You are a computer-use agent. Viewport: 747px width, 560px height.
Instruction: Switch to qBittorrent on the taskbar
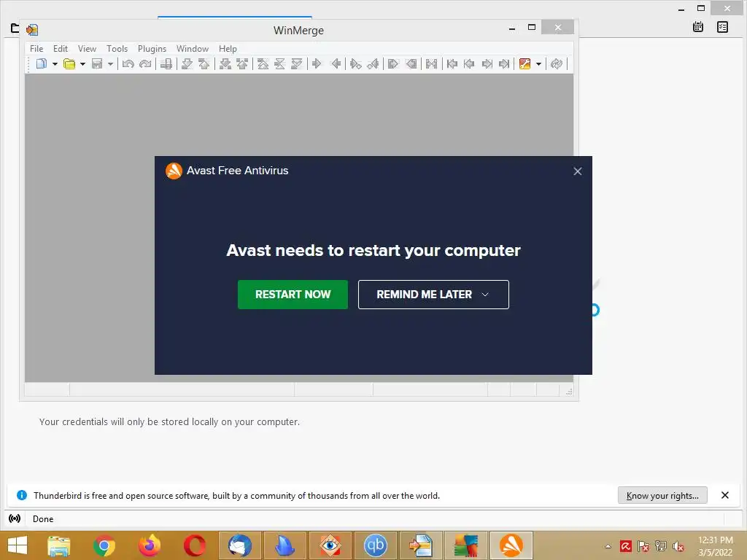(x=376, y=545)
